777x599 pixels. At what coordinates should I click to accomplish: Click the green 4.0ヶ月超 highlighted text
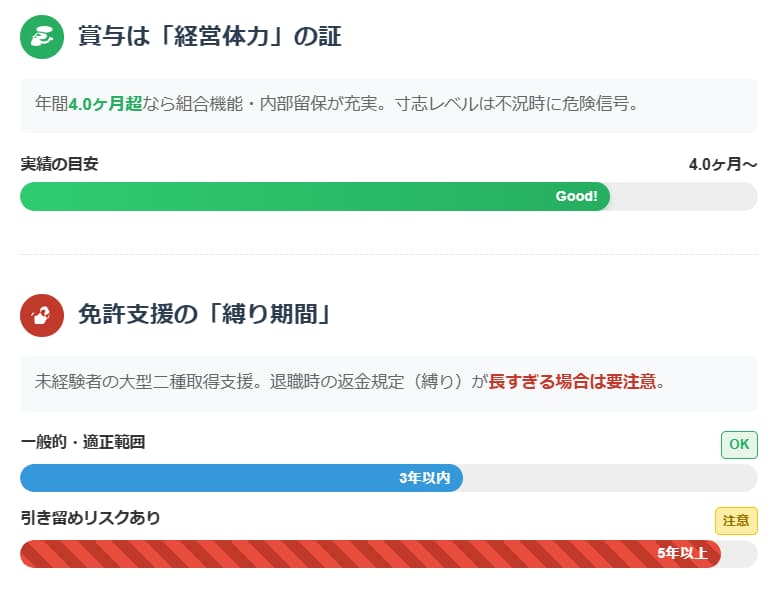pyautogui.click(x=105, y=103)
